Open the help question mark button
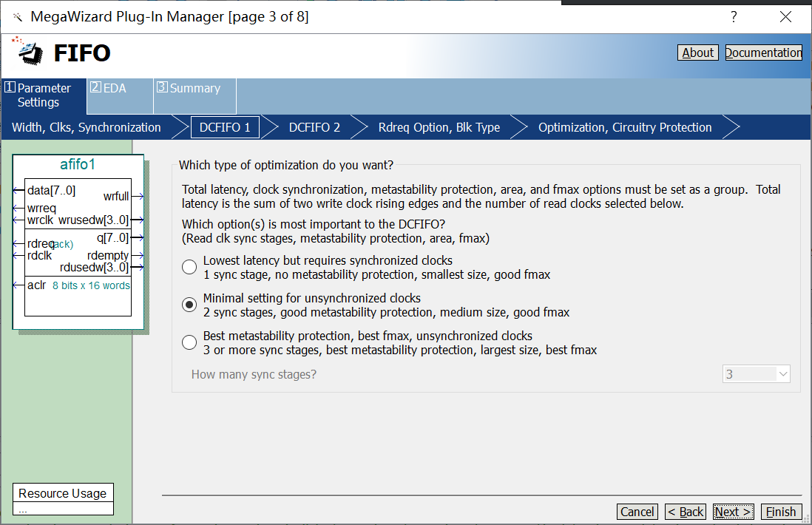Viewport: 812px width, 525px height. [x=734, y=17]
